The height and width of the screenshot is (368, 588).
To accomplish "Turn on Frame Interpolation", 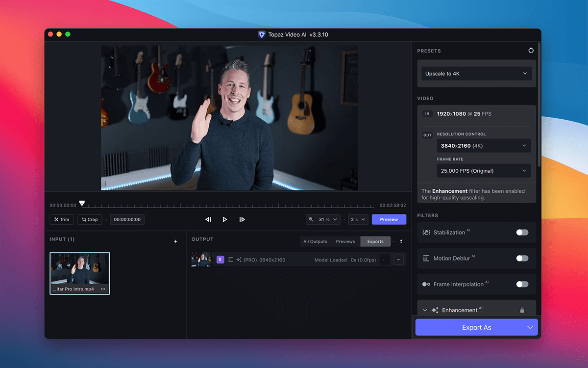I will [x=522, y=284].
